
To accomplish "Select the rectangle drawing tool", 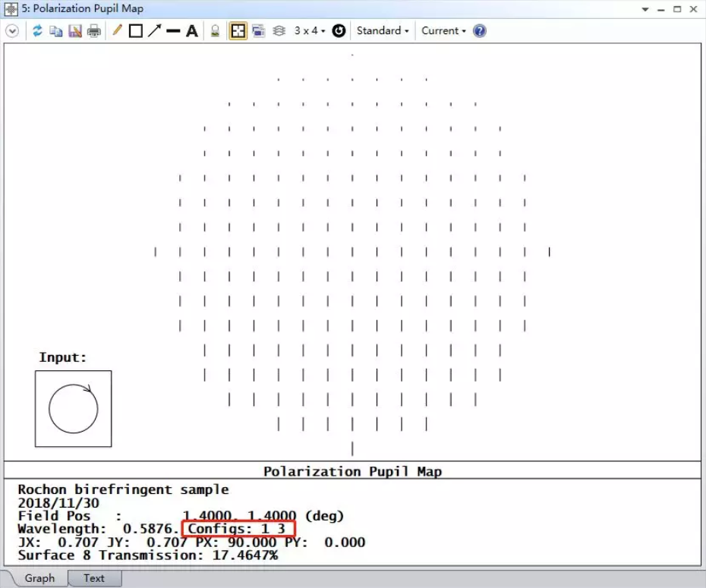I will pyautogui.click(x=136, y=31).
